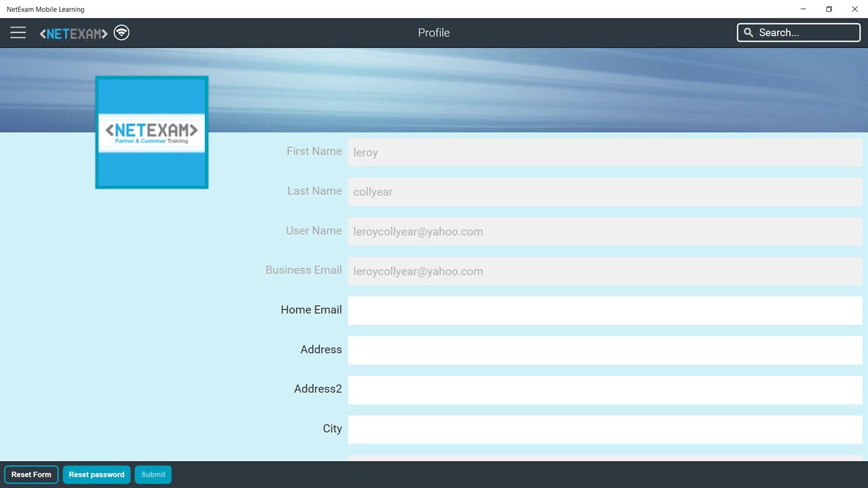
Task: Click the Profile header title
Action: pos(433,32)
